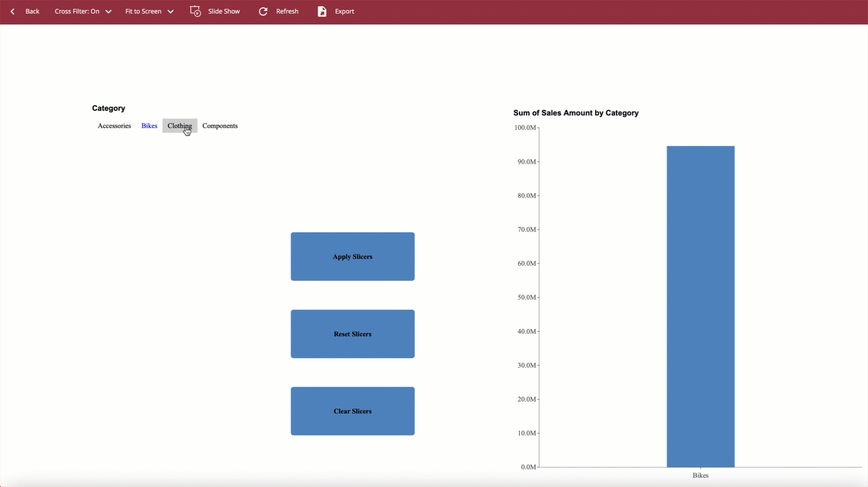Select Clothing in the Category slicer
The image size is (868, 487).
point(179,126)
